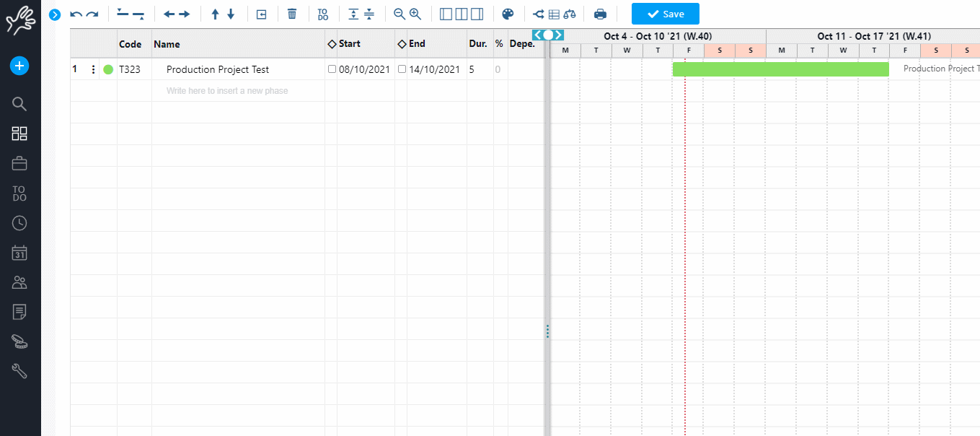The image size is (980, 436).
Task: Delete the selected task with trash icon
Action: click(x=291, y=13)
